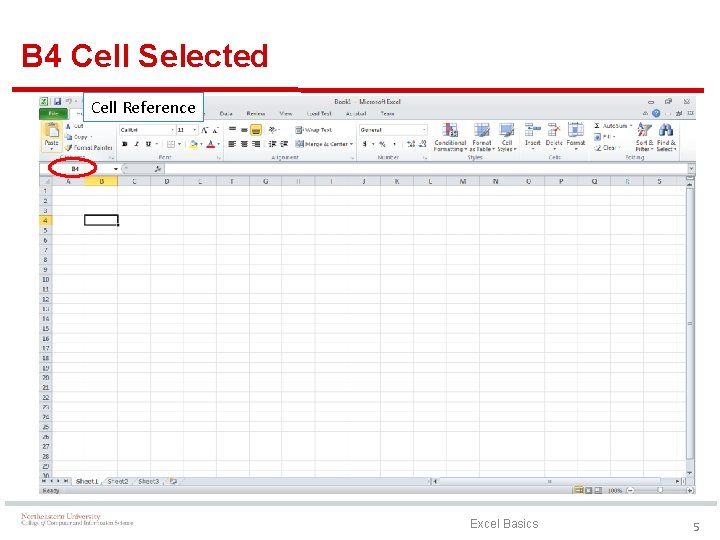Viewport: 720px width, 540px height.
Task: Center text horizontally in the cell
Action: tap(244, 144)
